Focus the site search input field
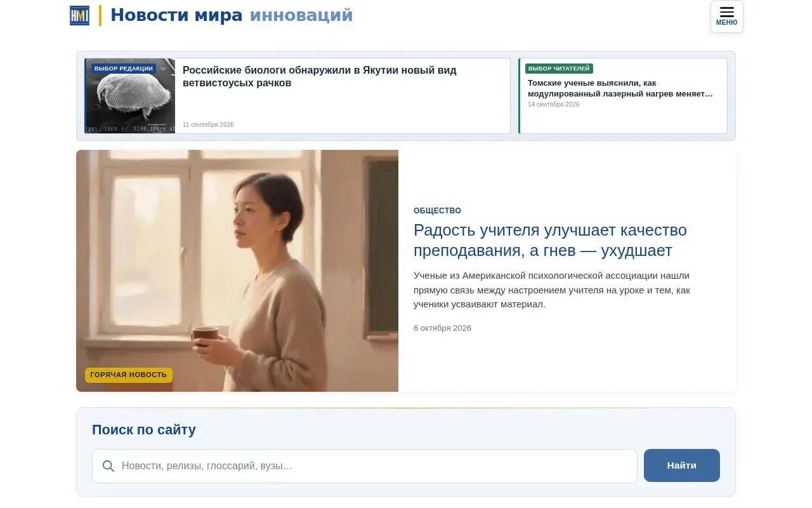This screenshot has width=812, height=508. [365, 466]
